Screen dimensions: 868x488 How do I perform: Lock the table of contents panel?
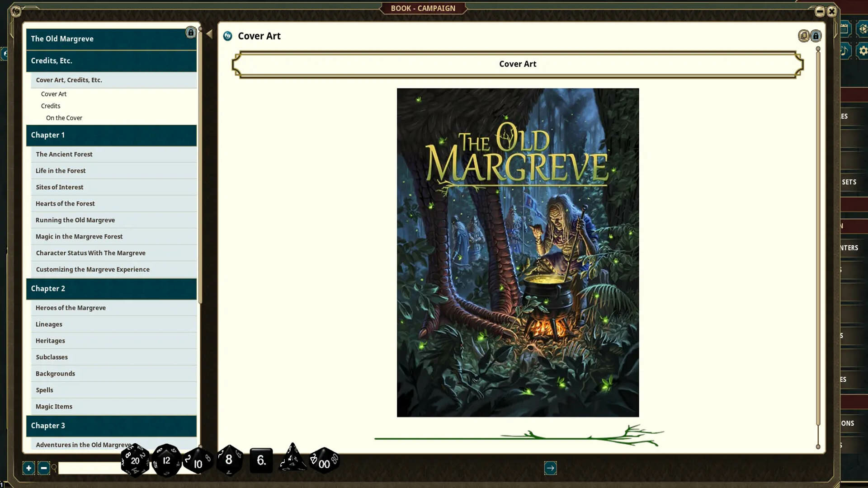[190, 33]
